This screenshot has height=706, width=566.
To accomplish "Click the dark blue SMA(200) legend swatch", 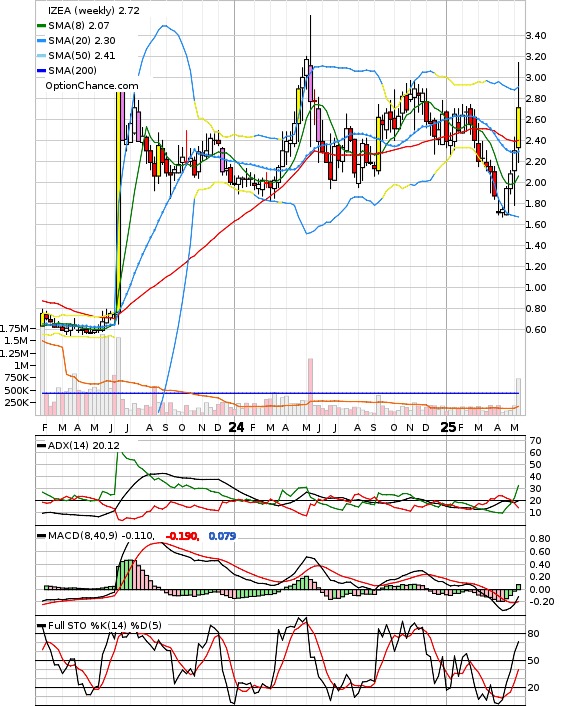I will (x=41, y=71).
